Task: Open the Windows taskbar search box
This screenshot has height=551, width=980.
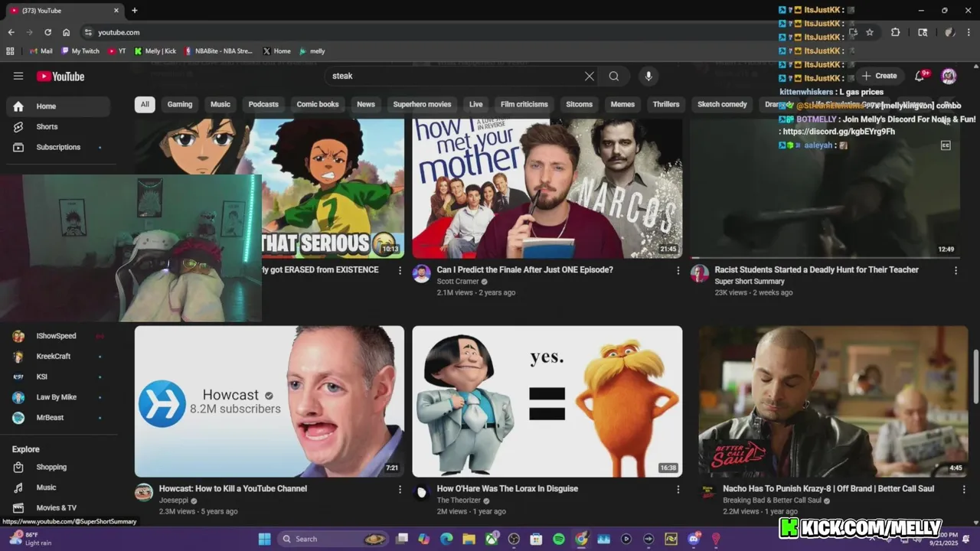Action: [333, 539]
